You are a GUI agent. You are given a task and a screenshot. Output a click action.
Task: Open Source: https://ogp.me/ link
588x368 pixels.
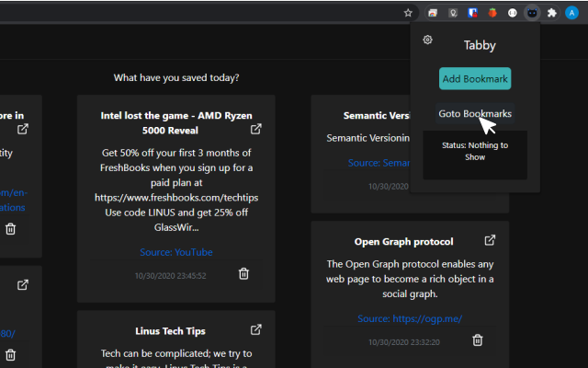pyautogui.click(x=410, y=318)
